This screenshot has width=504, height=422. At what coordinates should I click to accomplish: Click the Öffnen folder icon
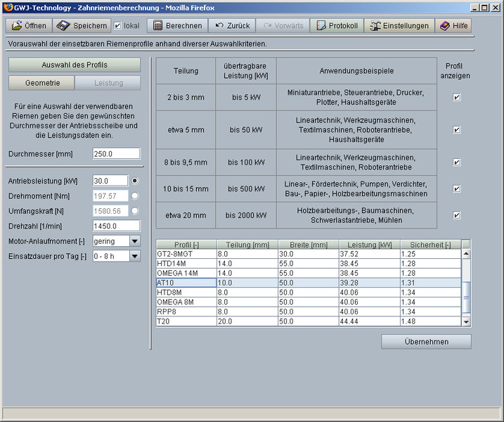pos(17,26)
